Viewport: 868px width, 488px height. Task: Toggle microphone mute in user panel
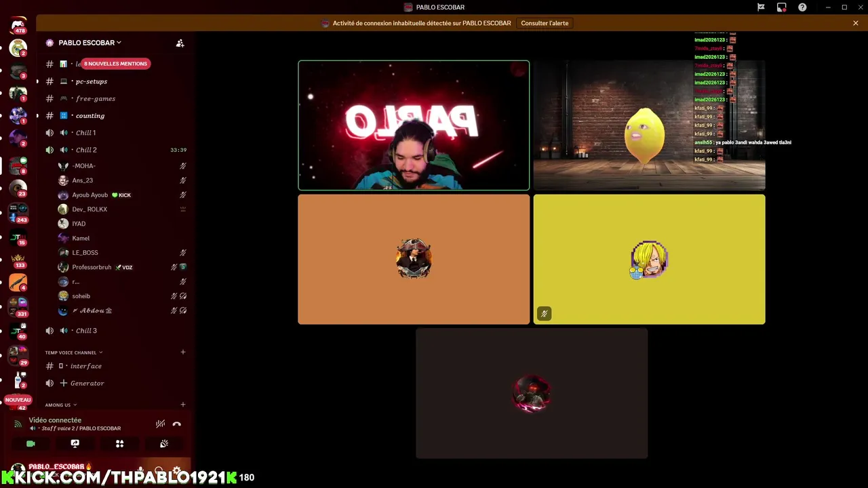pos(141,470)
